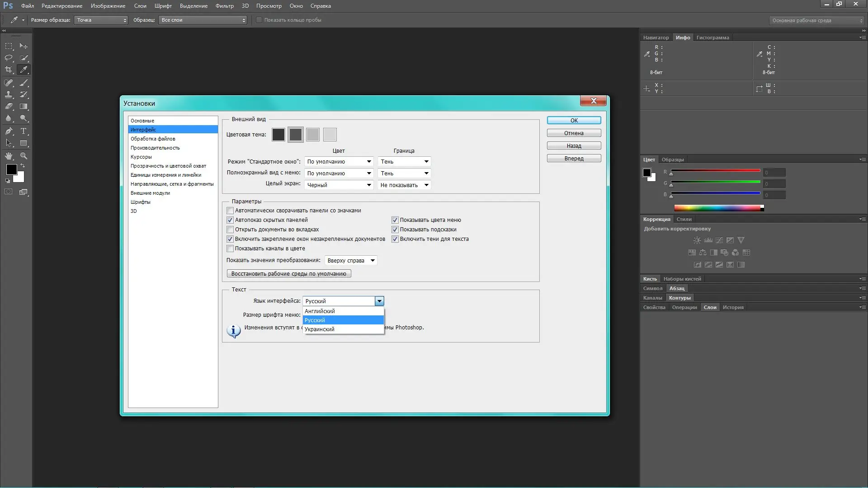The width and height of the screenshot is (868, 488).
Task: Switch to the Гистограмма tab
Action: (x=712, y=38)
